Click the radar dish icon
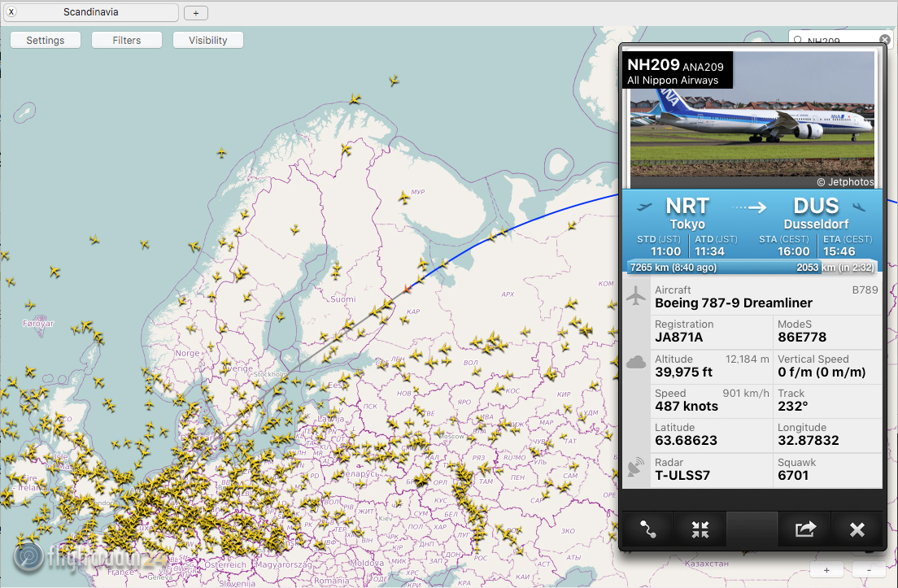Screen dimensions: 898x588 (636, 468)
